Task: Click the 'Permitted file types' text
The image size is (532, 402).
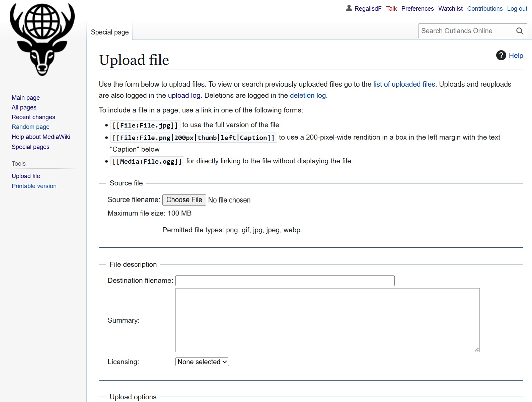Action: (232, 230)
